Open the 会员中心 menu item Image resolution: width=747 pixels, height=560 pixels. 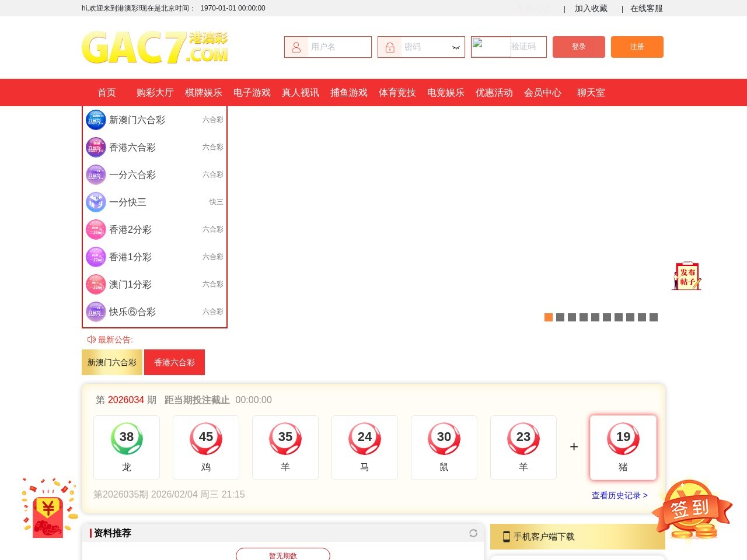pyautogui.click(x=543, y=93)
